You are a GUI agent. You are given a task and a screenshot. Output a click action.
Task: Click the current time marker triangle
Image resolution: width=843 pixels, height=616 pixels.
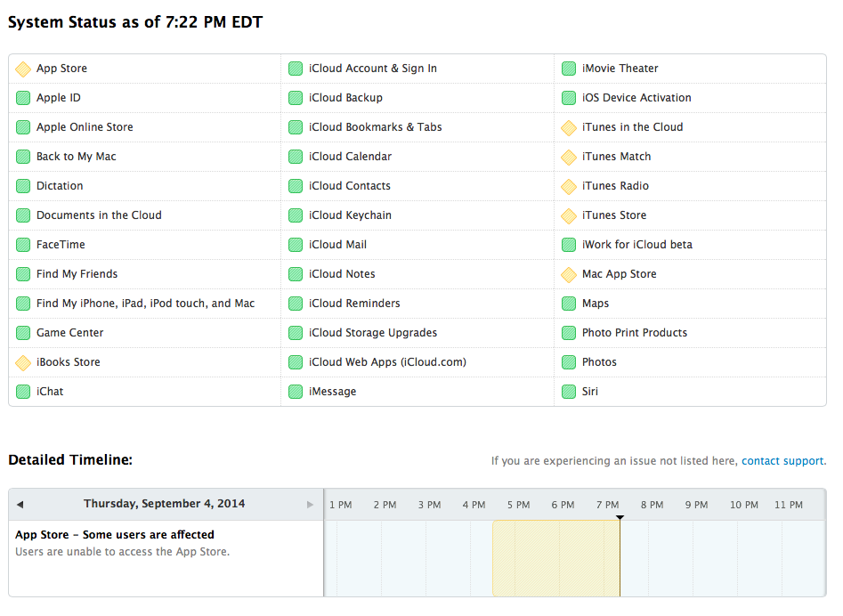coord(620,517)
